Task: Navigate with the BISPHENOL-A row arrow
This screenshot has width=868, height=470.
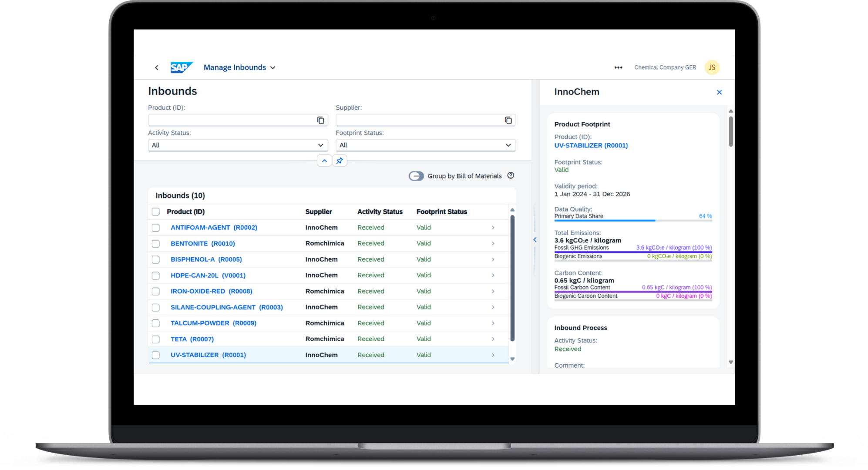Action: 493,259
